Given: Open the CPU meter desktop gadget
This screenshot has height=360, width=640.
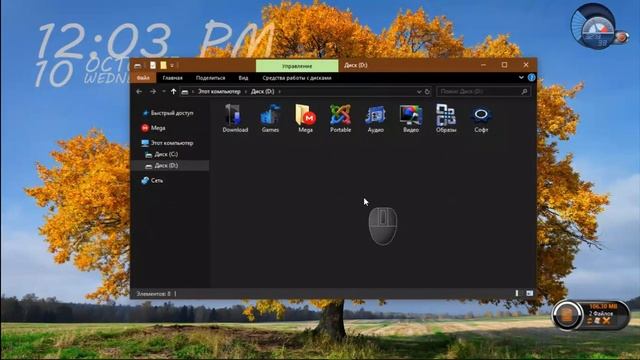Looking at the screenshot, I should coord(598,27).
